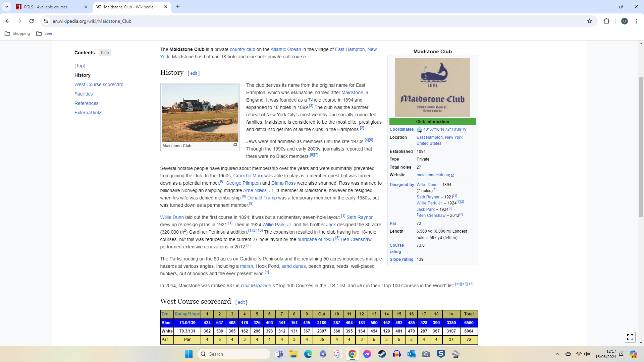Open the Donald Trump article link
The image size is (644, 362).
(x=262, y=198)
